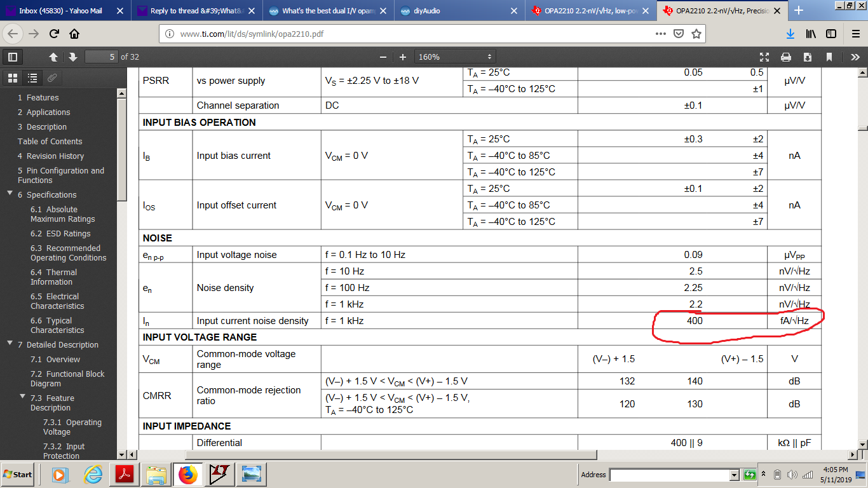Open Firefox Library menu
868x488 pixels.
click(811, 34)
